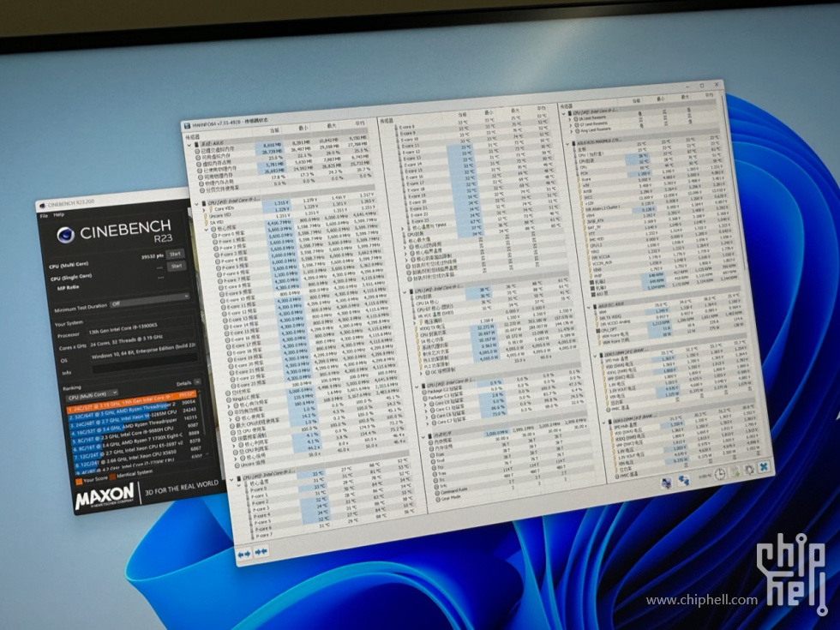Screen dimensions: 840x630
Task: Click HWiNFO left double-arrow layout button
Action: (243, 555)
